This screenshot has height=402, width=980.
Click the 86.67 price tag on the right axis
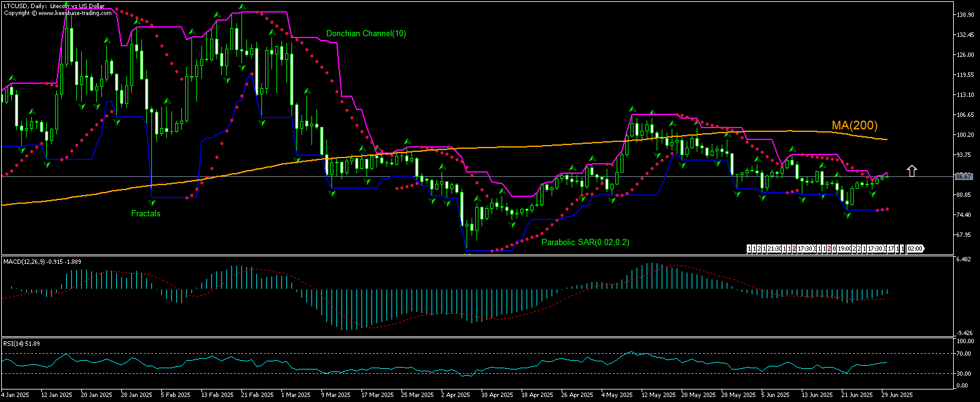point(965,178)
